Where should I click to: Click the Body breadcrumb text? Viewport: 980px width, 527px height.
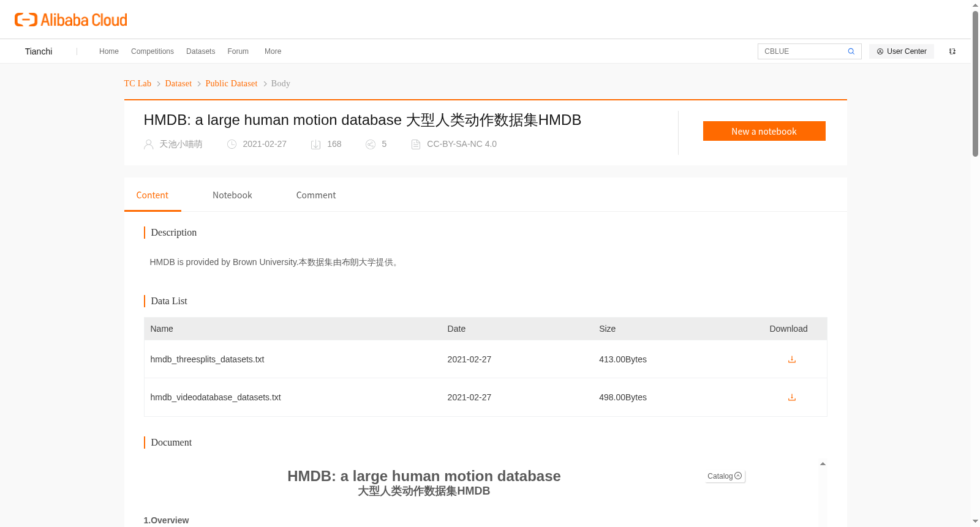click(x=281, y=83)
